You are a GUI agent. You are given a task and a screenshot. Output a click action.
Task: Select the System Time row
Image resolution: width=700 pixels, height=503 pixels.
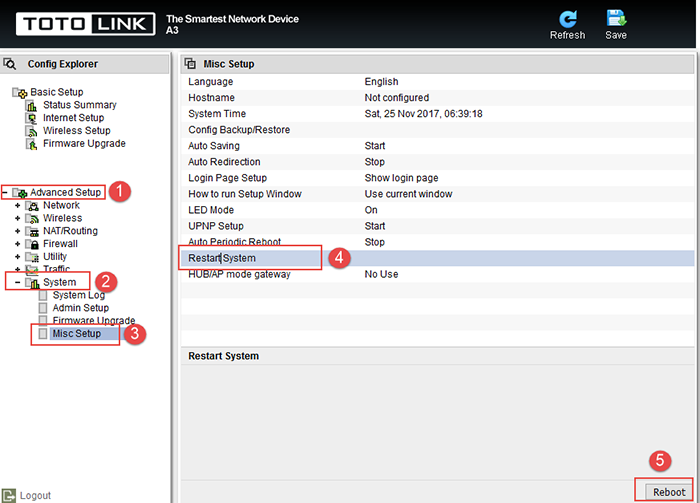(438, 114)
